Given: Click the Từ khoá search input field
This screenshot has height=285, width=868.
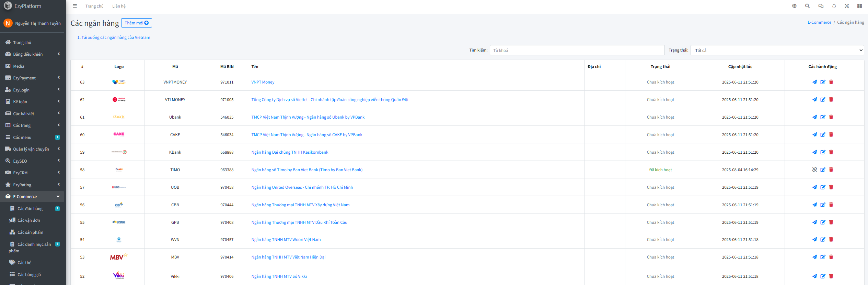Looking at the screenshot, I should [x=577, y=50].
